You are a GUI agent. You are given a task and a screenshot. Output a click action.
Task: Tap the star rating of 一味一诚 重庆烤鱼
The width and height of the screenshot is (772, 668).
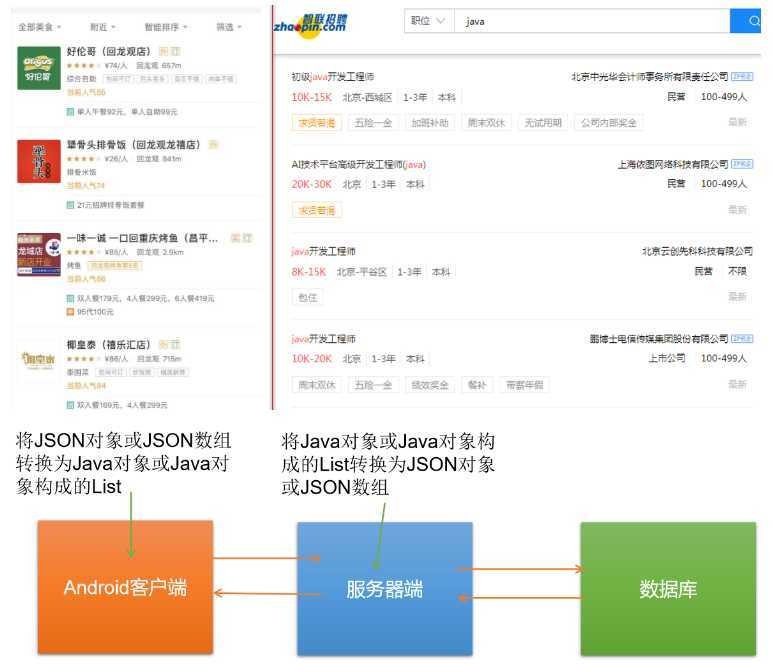[x=83, y=252]
